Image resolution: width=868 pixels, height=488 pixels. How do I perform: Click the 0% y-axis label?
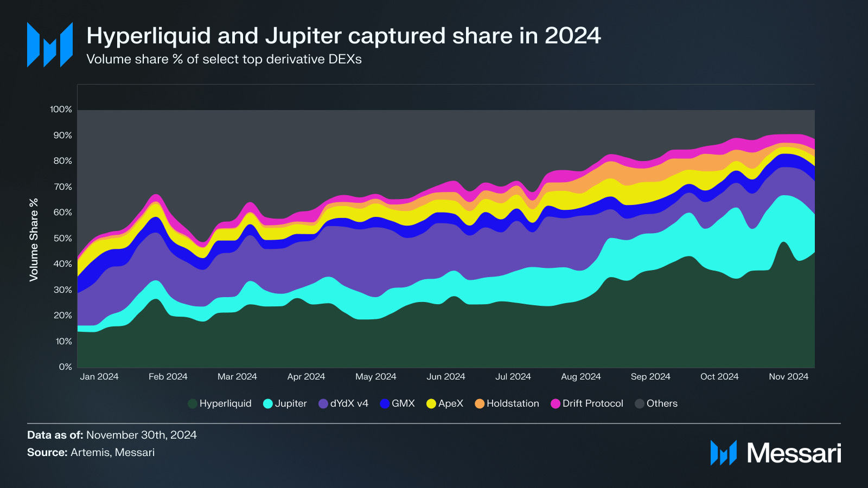pyautogui.click(x=65, y=367)
